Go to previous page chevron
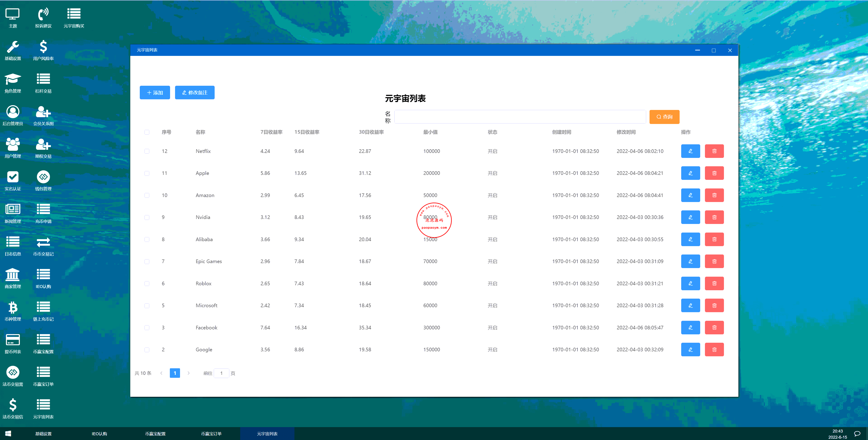This screenshot has width=868, height=440. [x=161, y=373]
